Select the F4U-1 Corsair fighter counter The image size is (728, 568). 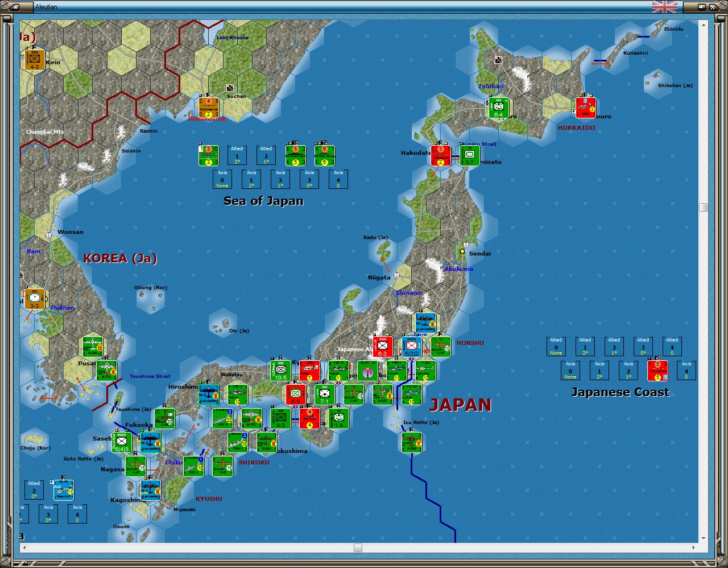point(396,371)
